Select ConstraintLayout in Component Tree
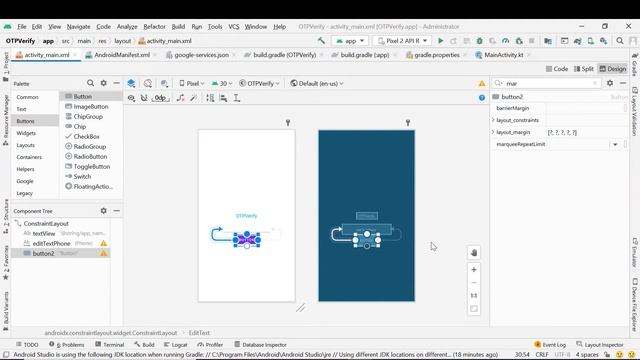 (46, 224)
